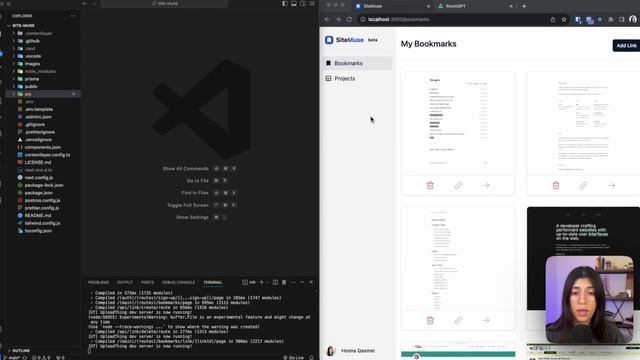Viewport: 640px width, 360px height.
Task: Click trash icon on third bookmark card
Action: coord(430,320)
